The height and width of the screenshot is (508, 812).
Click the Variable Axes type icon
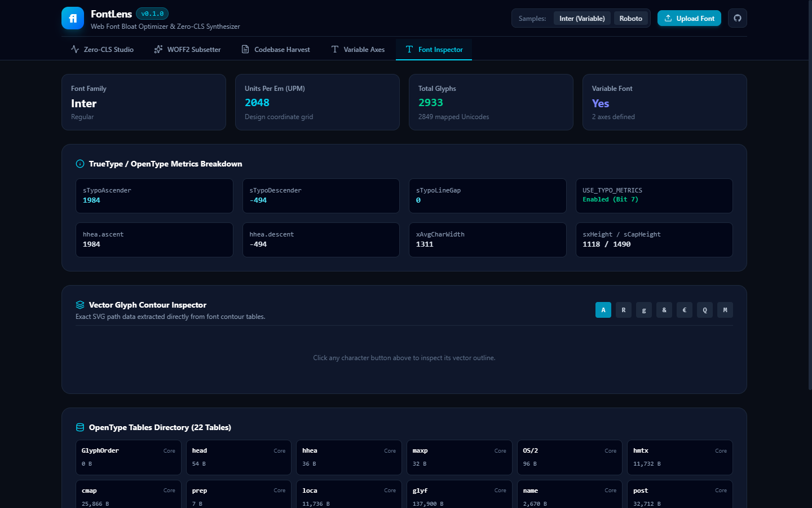click(335, 50)
